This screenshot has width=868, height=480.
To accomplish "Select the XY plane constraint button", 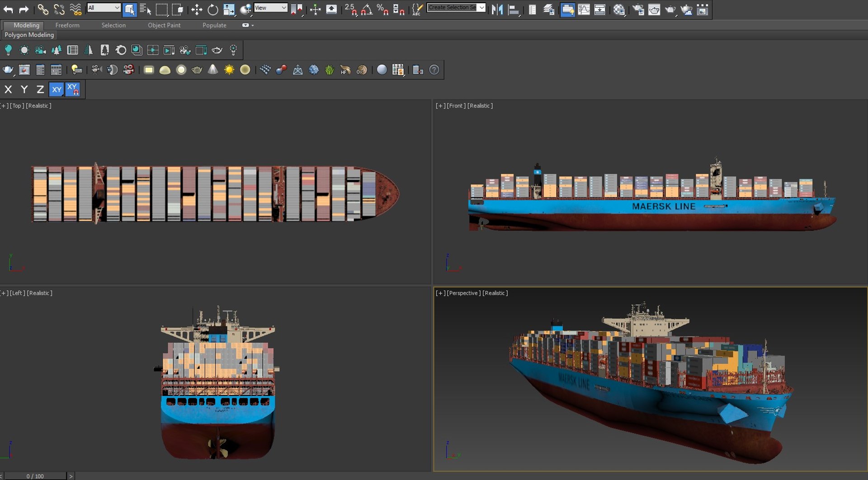I will click(57, 89).
